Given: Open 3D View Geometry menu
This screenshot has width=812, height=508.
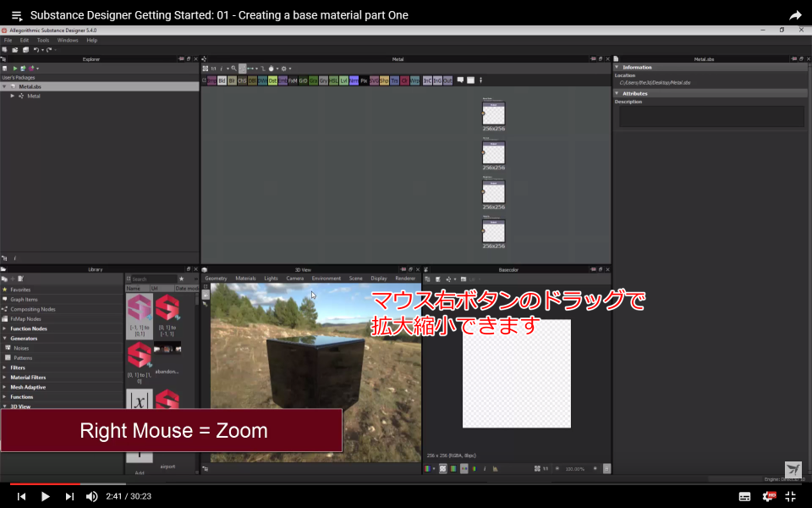Looking at the screenshot, I should [x=216, y=279].
